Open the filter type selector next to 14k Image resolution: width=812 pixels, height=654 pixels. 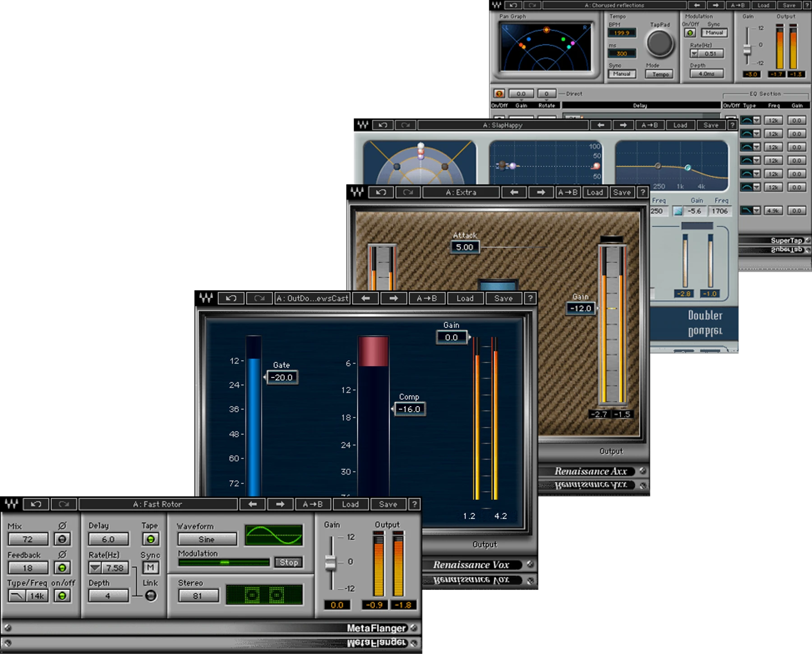tap(17, 596)
